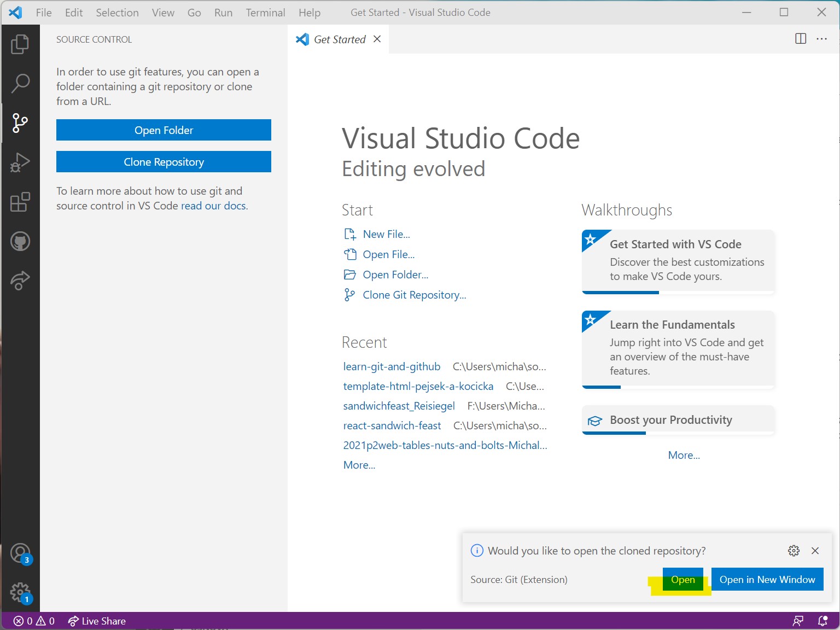Click Open File... link under Start

(389, 254)
